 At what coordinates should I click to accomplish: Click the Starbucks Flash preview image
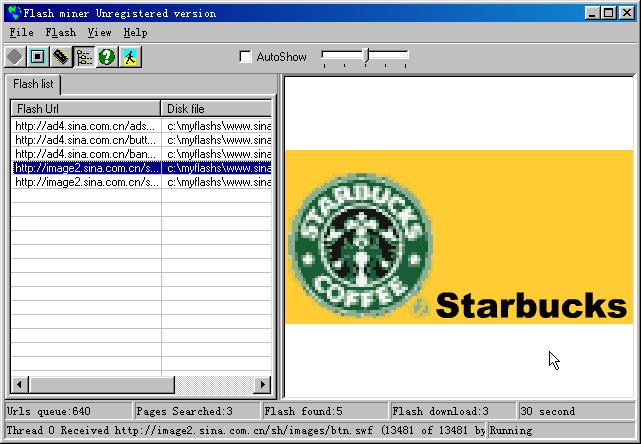459,237
